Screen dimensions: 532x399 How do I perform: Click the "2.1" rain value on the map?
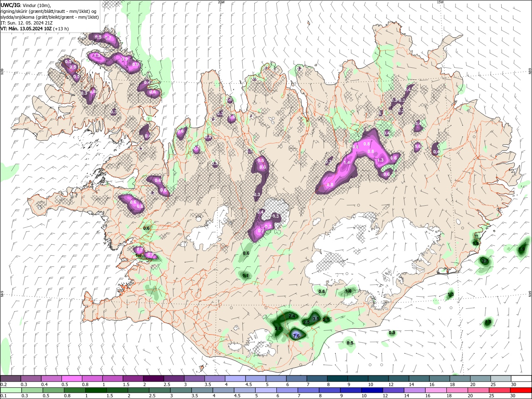[x=326, y=320]
